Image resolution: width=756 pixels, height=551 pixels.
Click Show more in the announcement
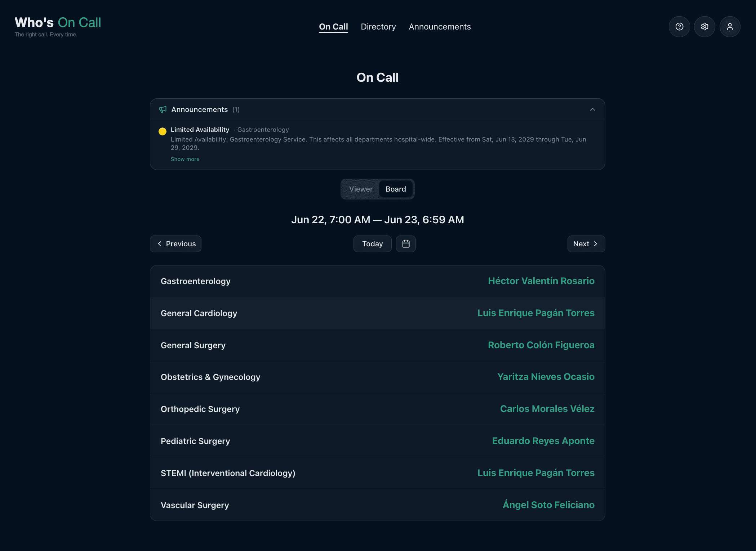(x=185, y=159)
